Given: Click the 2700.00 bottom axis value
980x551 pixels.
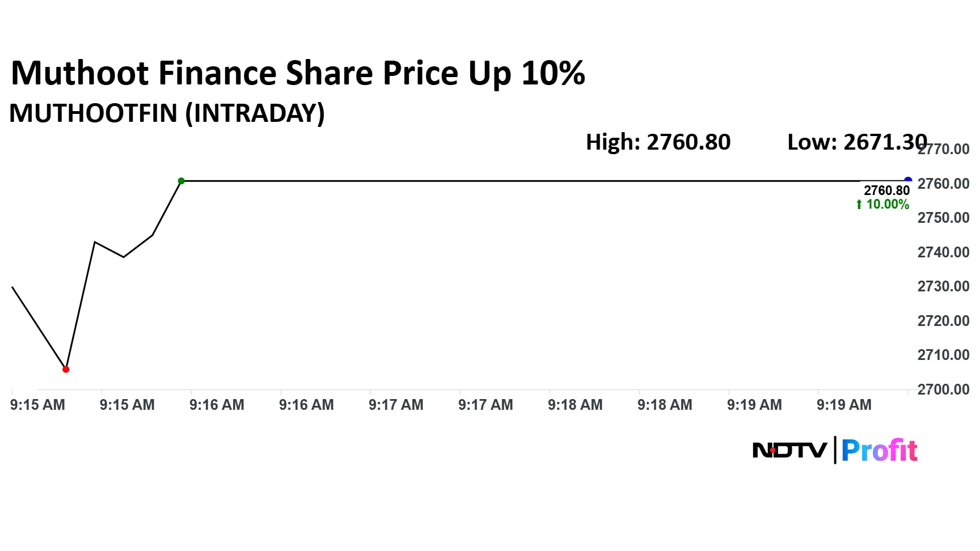Looking at the screenshot, I should (x=943, y=389).
